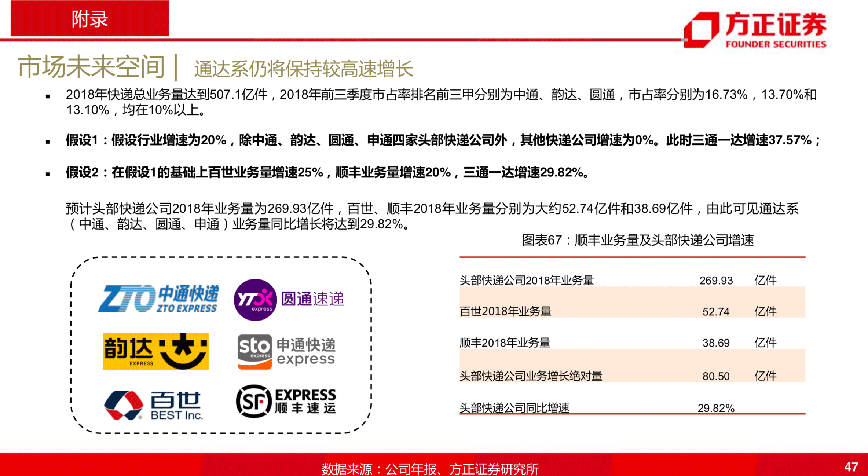Select subtitle 通达系仍将保持较高速增长
The height and width of the screenshot is (476, 868).
tap(304, 69)
